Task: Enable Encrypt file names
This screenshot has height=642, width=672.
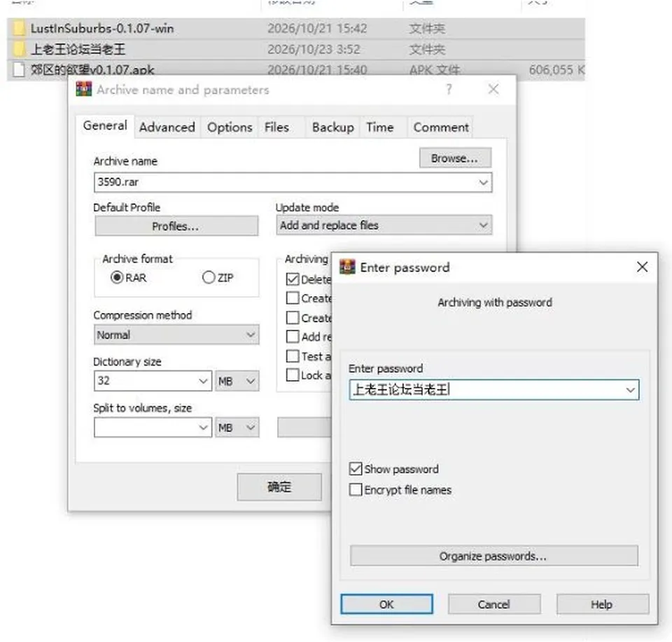Action: click(356, 489)
